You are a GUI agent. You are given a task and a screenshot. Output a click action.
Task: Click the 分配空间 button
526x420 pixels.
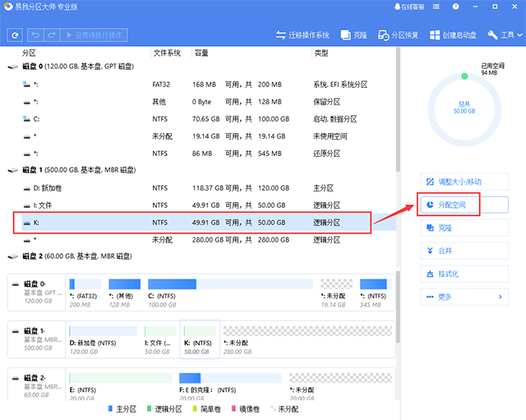point(463,205)
